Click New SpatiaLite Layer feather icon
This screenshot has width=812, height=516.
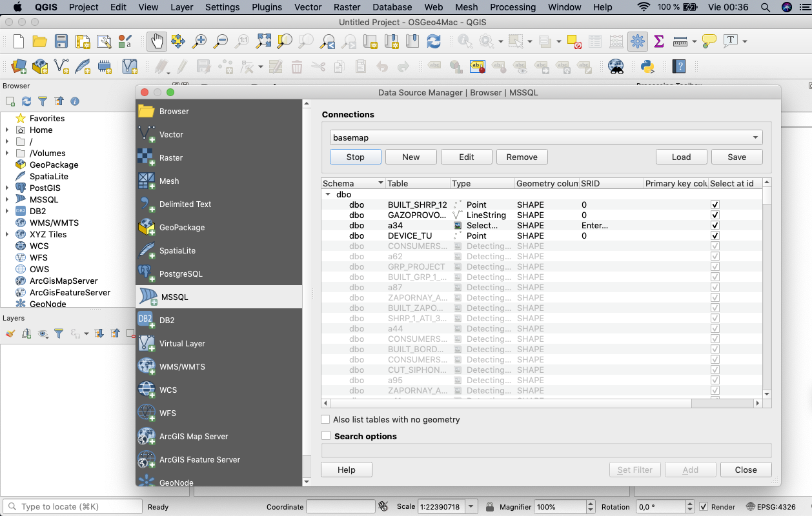(83, 66)
